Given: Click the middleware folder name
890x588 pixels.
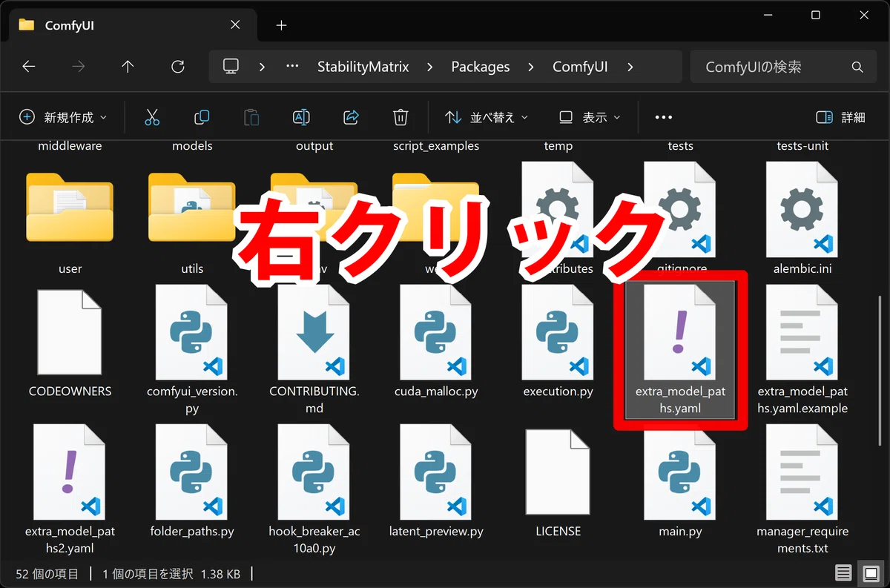Looking at the screenshot, I should (x=70, y=146).
